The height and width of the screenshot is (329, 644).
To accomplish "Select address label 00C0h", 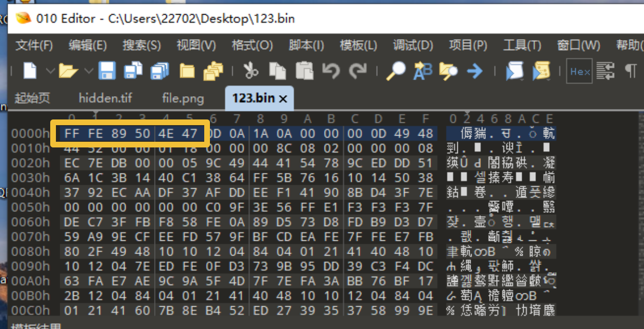I will click(30, 310).
